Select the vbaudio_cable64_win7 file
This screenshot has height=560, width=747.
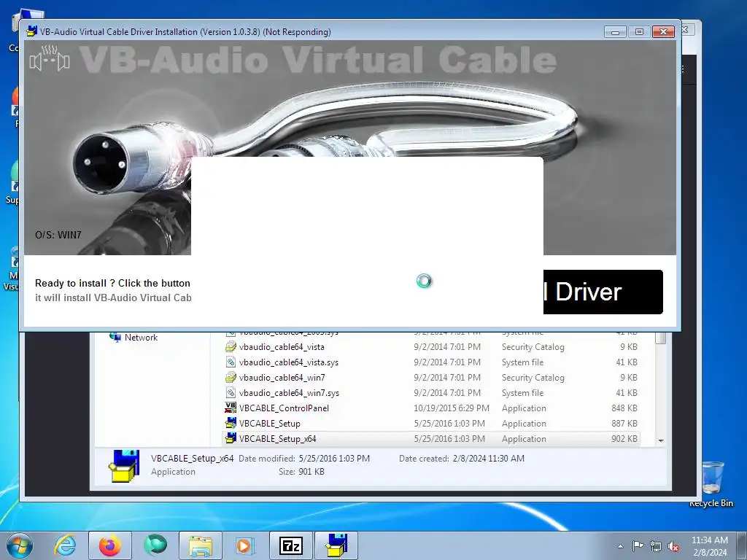(x=282, y=378)
